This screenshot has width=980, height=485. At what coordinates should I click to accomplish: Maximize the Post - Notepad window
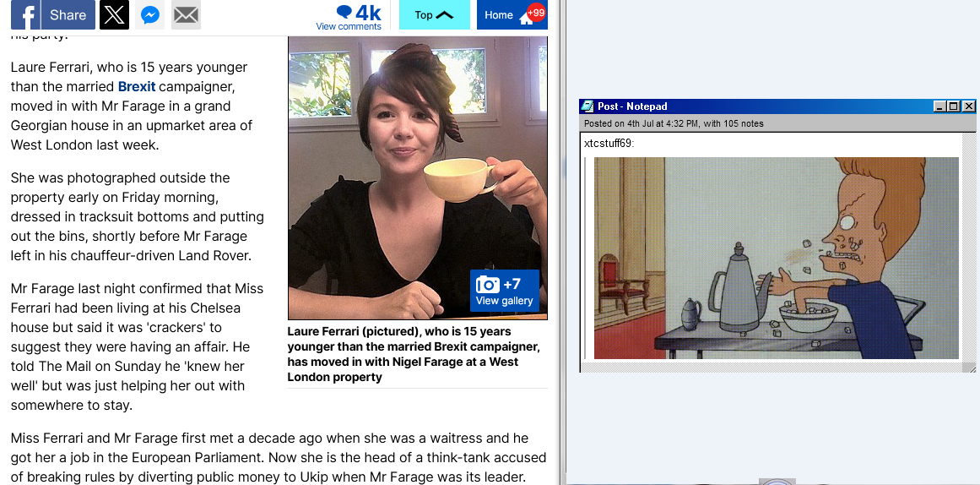[x=953, y=106]
